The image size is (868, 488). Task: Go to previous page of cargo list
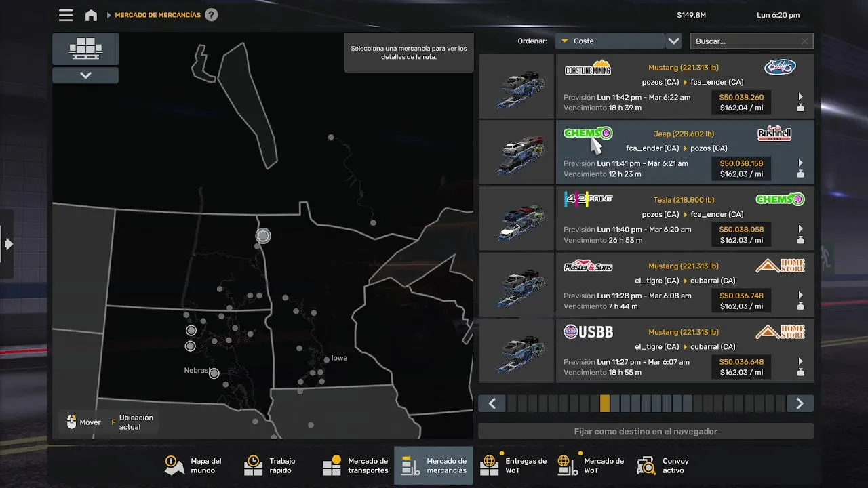pyautogui.click(x=492, y=403)
